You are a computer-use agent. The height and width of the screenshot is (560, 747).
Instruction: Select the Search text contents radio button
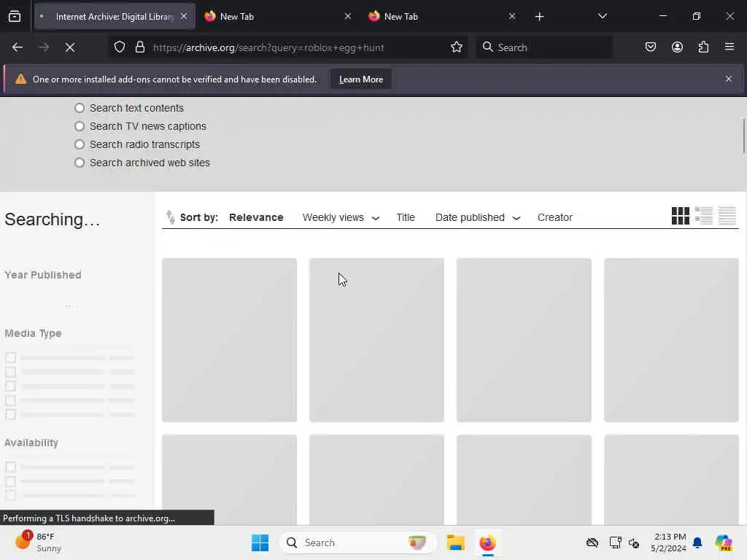click(x=80, y=108)
